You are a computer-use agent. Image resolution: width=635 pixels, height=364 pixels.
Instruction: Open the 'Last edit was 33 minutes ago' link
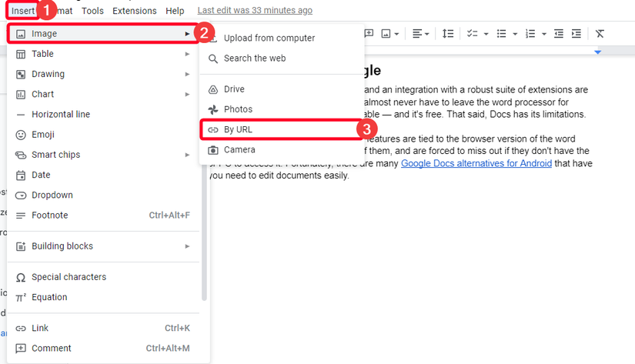pos(255,11)
